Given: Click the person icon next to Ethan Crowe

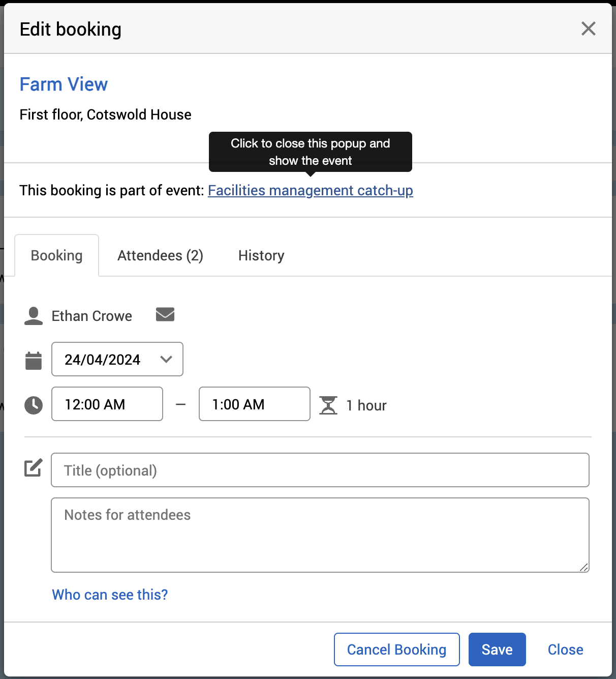Looking at the screenshot, I should [34, 316].
